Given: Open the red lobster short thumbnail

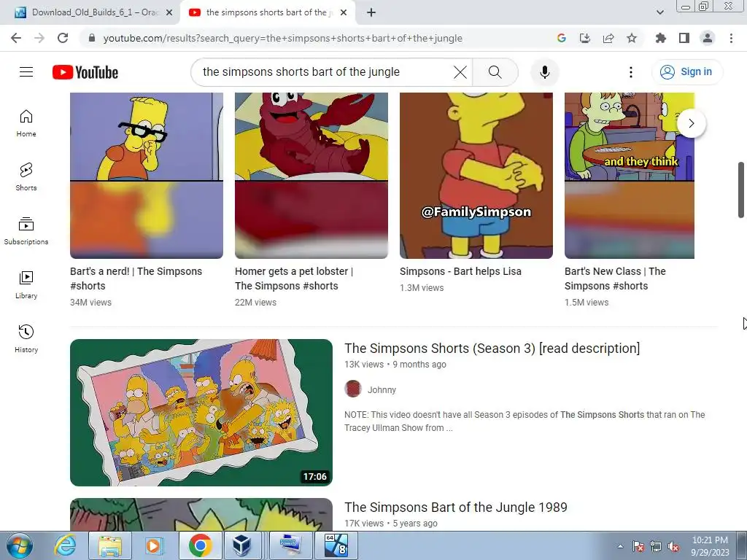Looking at the screenshot, I should [x=311, y=176].
